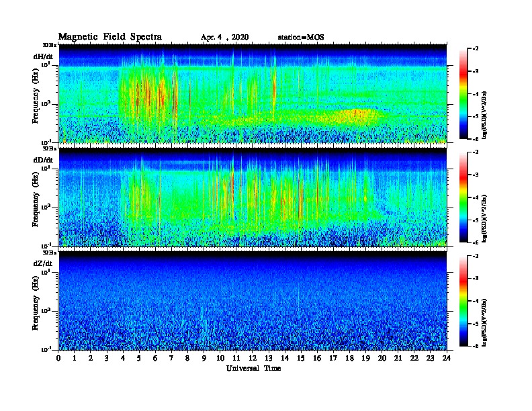
Task: Click hour tick label "1" on the time axis
Action: tap(75, 358)
